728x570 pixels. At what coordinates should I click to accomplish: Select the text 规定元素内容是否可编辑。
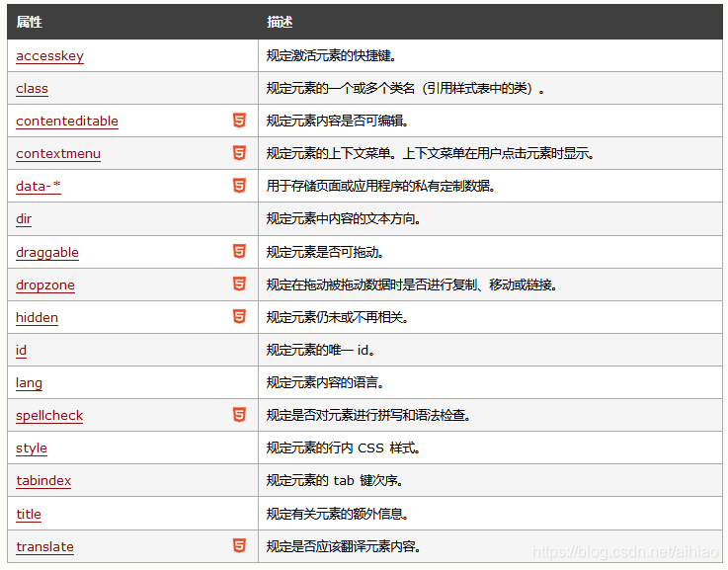338,121
